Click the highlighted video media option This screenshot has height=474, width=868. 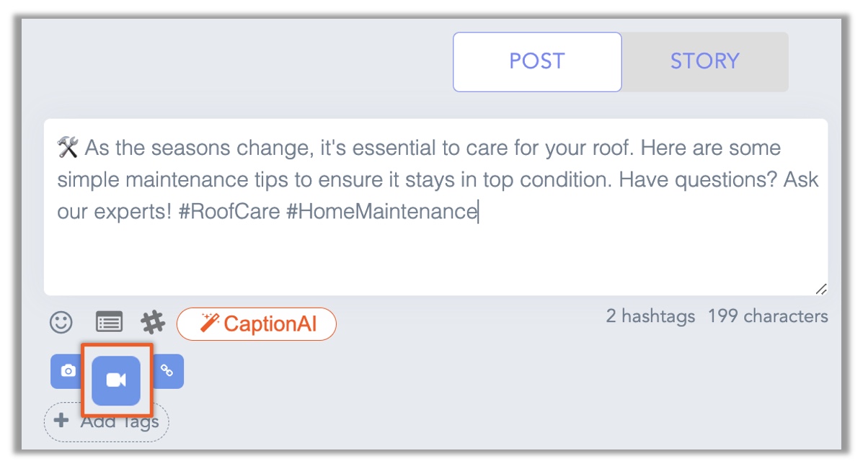pyautogui.click(x=115, y=380)
